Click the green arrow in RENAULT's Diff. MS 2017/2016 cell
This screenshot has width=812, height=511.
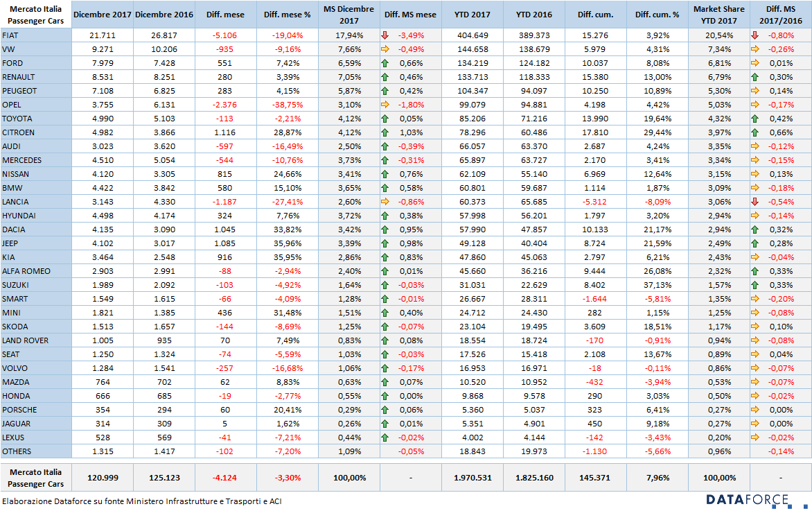pyautogui.click(x=755, y=77)
